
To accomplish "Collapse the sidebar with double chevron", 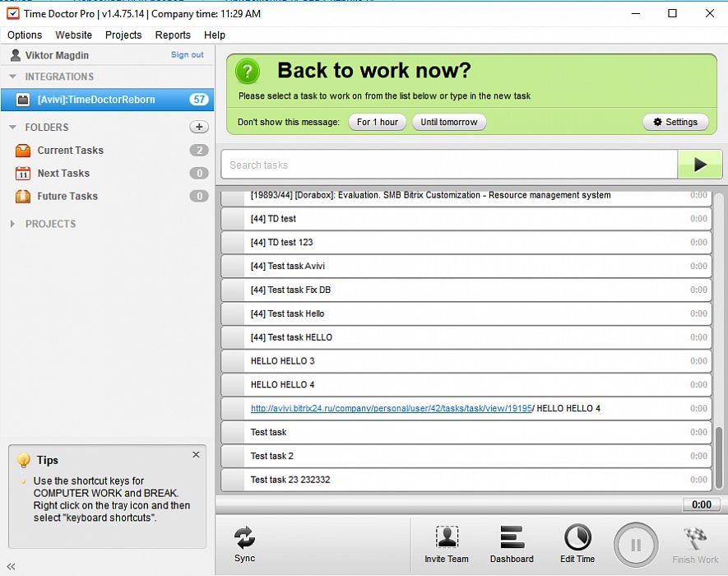I will (x=12, y=566).
